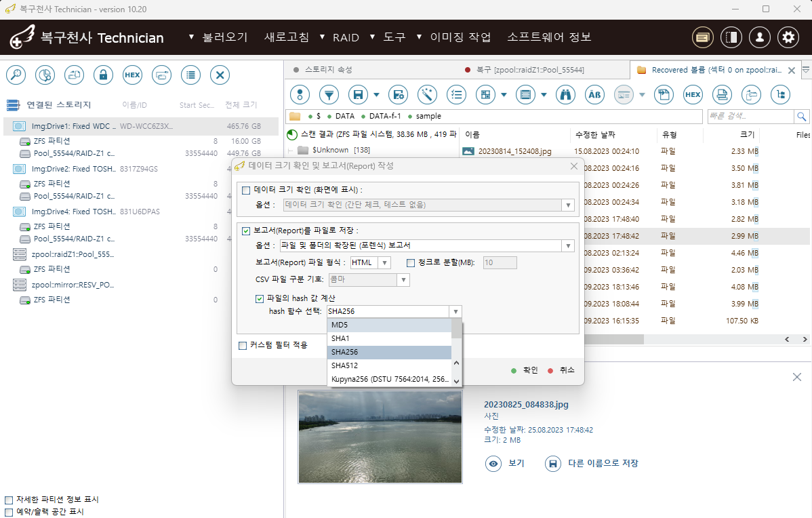
Task: Open the RAID menu
Action: point(346,37)
